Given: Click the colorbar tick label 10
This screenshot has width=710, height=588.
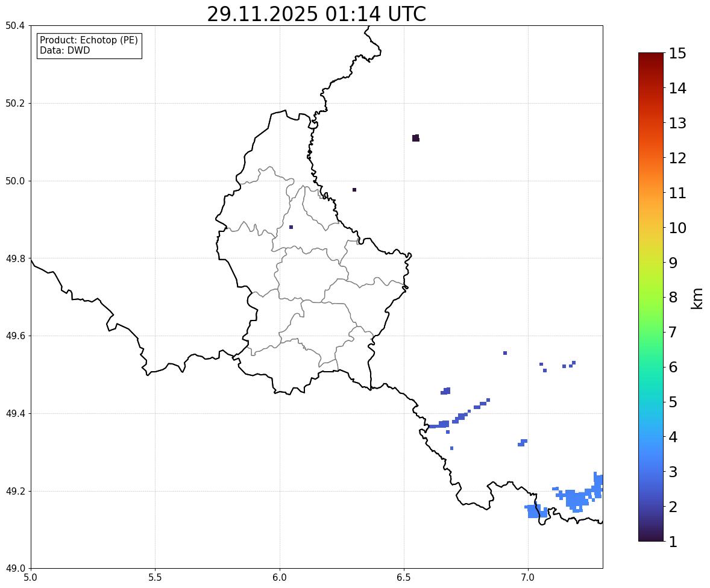Looking at the screenshot, I should pos(677,228).
